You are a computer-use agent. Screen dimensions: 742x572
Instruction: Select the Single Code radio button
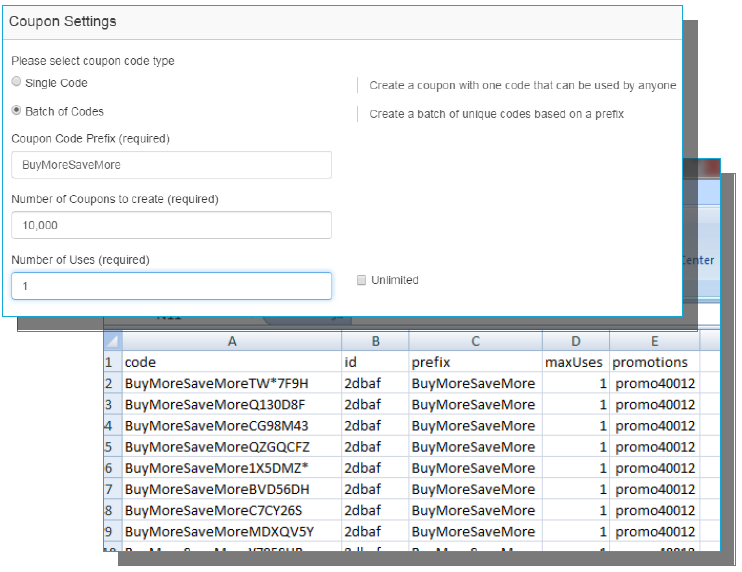(17, 82)
